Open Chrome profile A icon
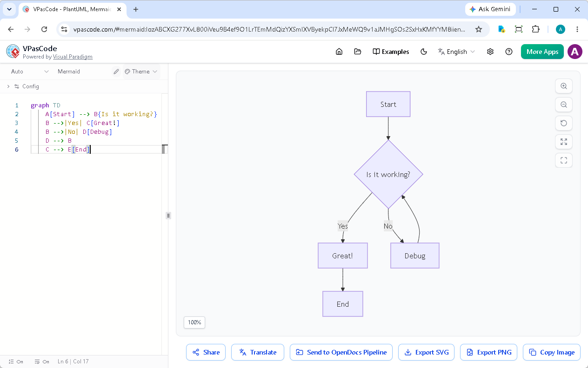This screenshot has width=588, height=368. tap(561, 29)
